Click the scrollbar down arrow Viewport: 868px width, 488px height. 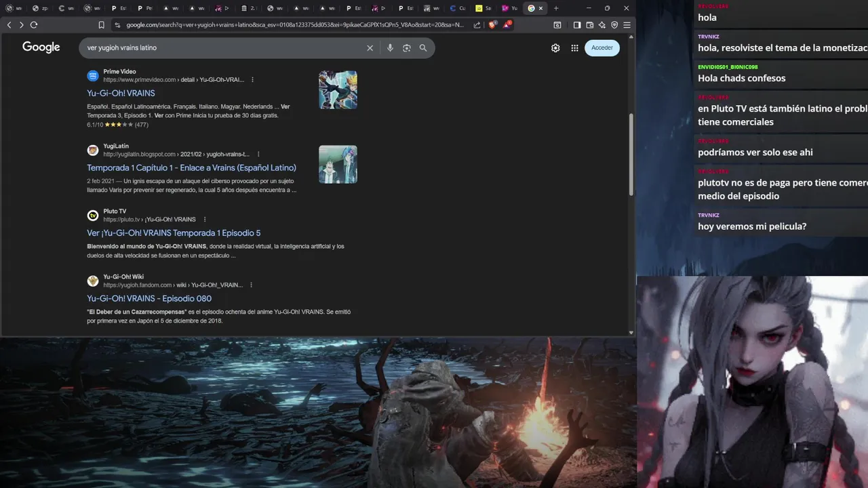(x=631, y=332)
